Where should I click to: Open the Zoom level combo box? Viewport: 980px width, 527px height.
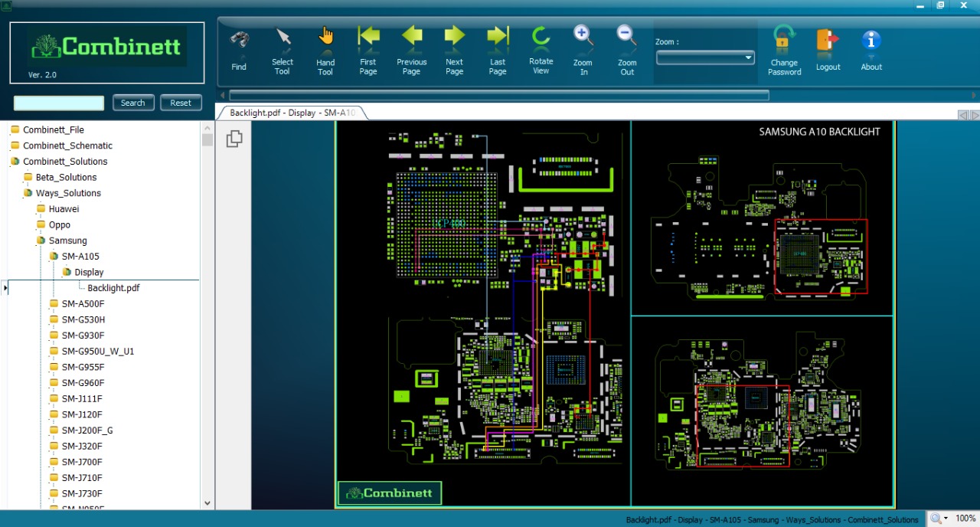click(705, 57)
